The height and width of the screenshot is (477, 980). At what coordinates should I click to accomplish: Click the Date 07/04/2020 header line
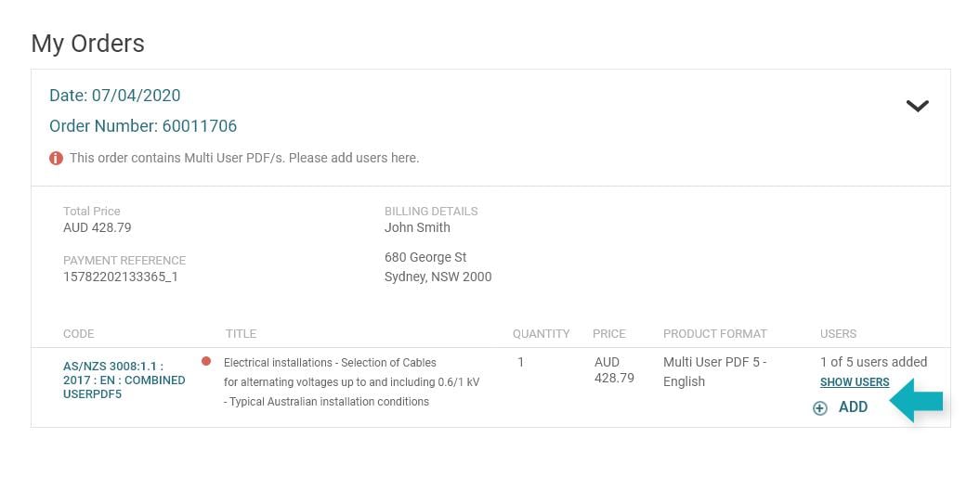coord(115,96)
